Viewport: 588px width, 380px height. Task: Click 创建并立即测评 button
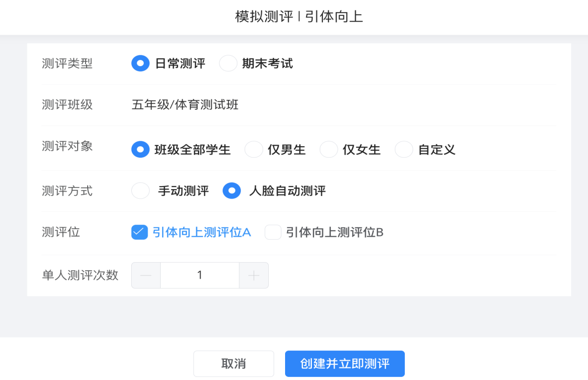tap(344, 364)
